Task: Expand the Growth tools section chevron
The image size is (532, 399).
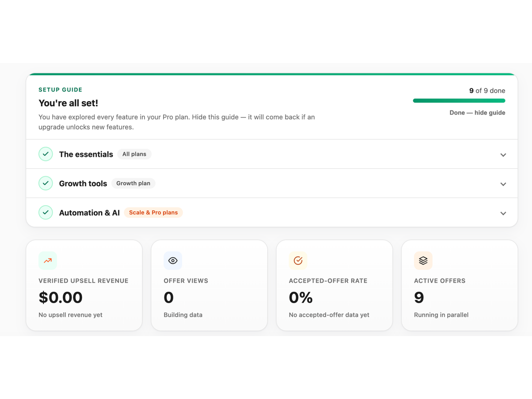Action: click(x=503, y=184)
